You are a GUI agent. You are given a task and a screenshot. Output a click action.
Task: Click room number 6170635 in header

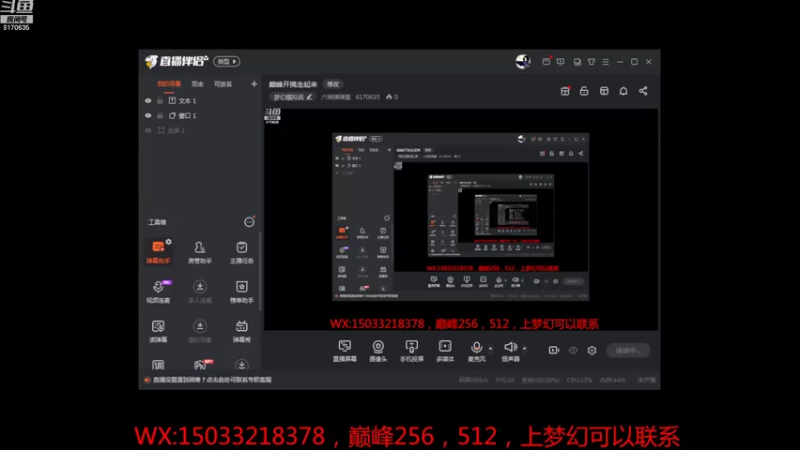367,97
